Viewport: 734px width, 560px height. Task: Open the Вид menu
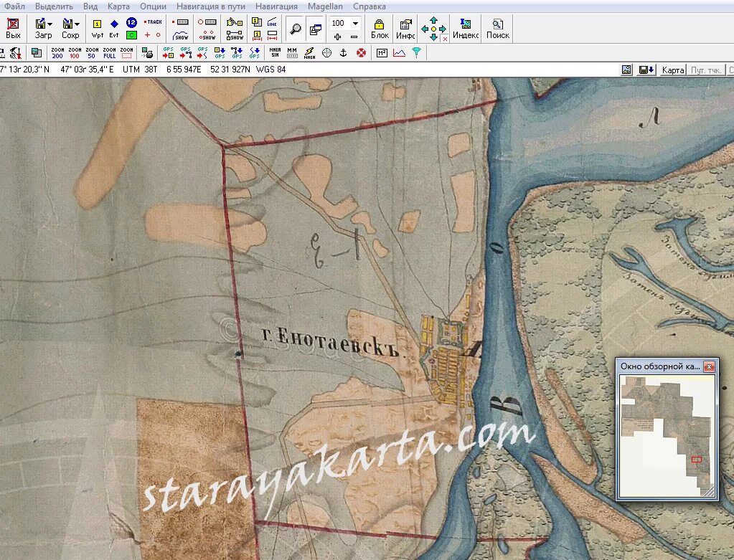point(90,6)
